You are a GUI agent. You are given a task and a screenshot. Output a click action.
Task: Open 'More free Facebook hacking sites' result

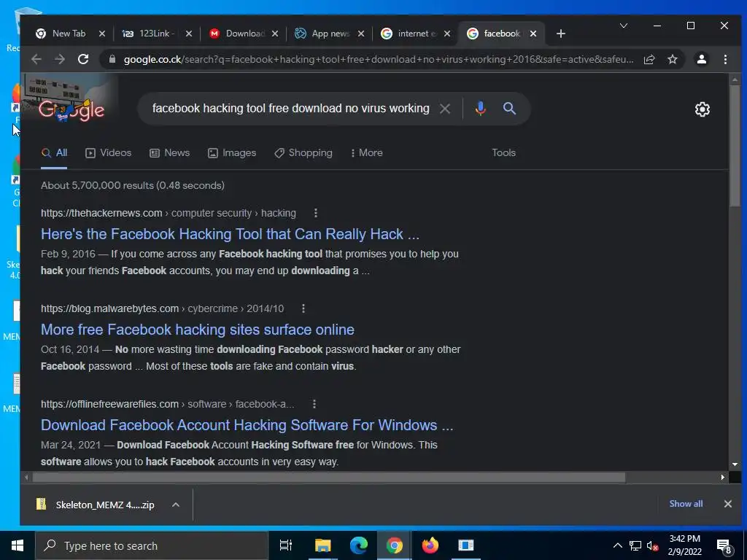[x=197, y=330]
